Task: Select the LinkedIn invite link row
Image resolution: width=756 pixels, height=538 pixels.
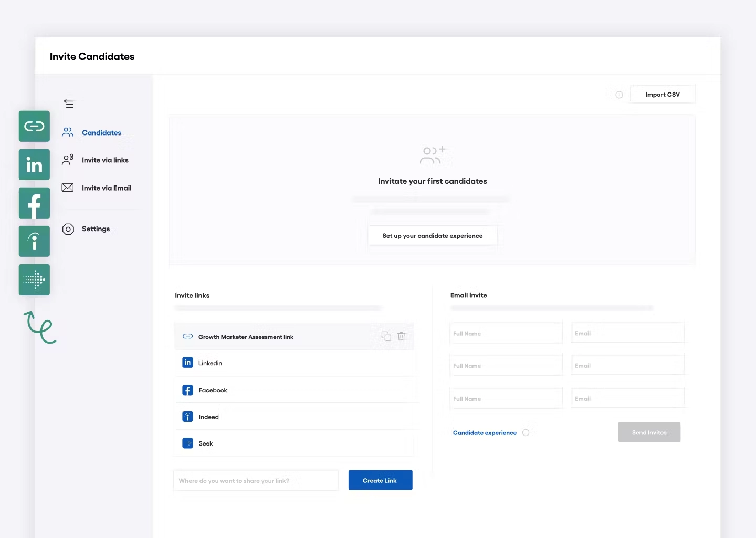Action: [x=294, y=363]
